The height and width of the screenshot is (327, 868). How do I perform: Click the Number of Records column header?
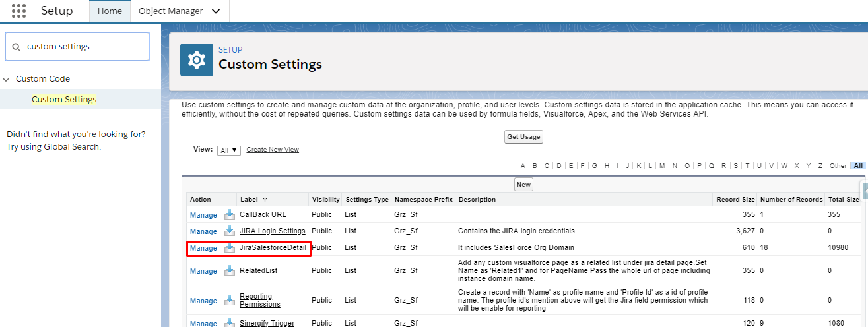(791, 199)
